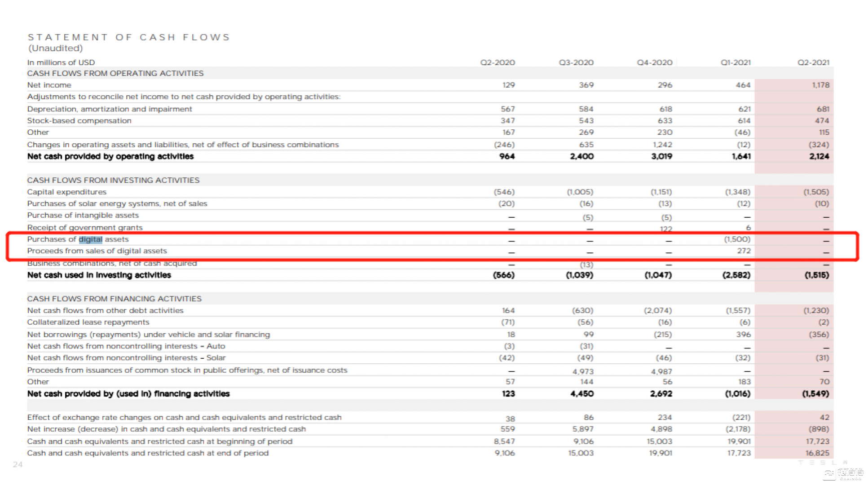Click the "Stock-based compensation" row label
The image size is (868, 485).
point(79,121)
